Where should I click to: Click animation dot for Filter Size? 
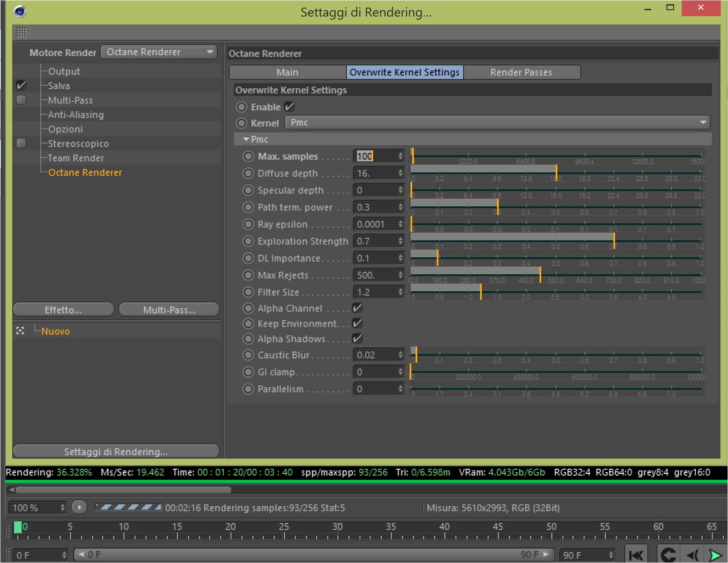(248, 292)
